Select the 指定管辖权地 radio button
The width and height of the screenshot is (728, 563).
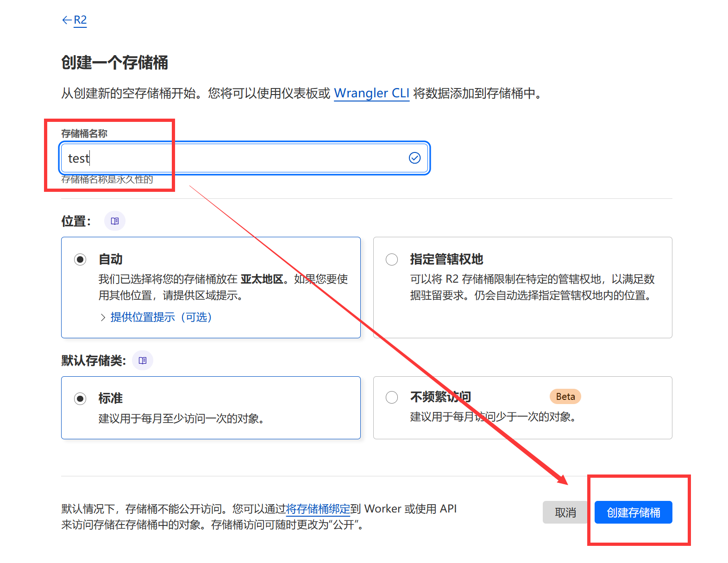[x=392, y=259]
